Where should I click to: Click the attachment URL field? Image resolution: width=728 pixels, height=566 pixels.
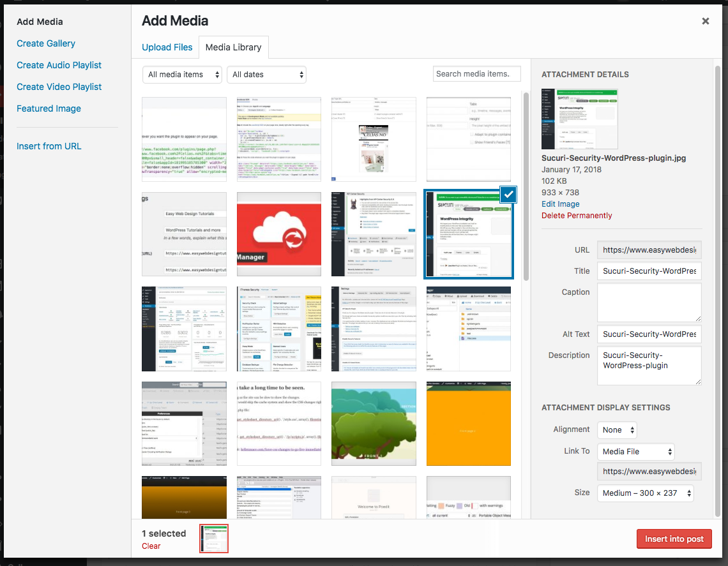pyautogui.click(x=649, y=250)
